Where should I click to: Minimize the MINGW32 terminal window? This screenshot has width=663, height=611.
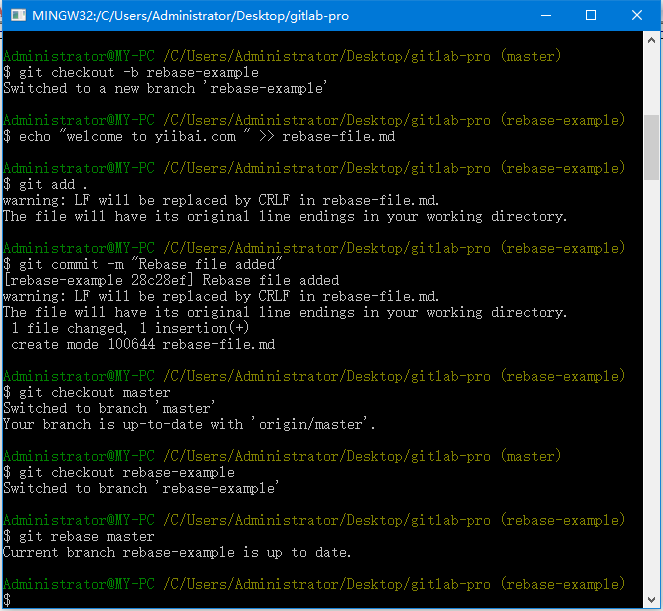pyautogui.click(x=546, y=16)
